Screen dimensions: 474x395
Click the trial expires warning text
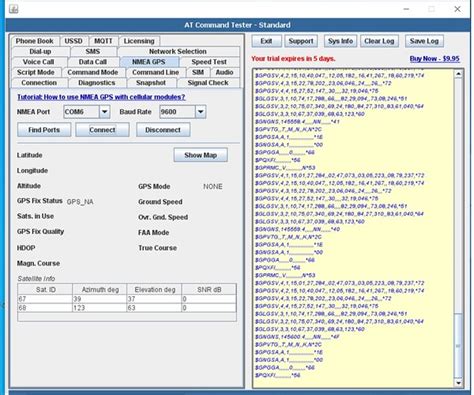[x=293, y=59]
